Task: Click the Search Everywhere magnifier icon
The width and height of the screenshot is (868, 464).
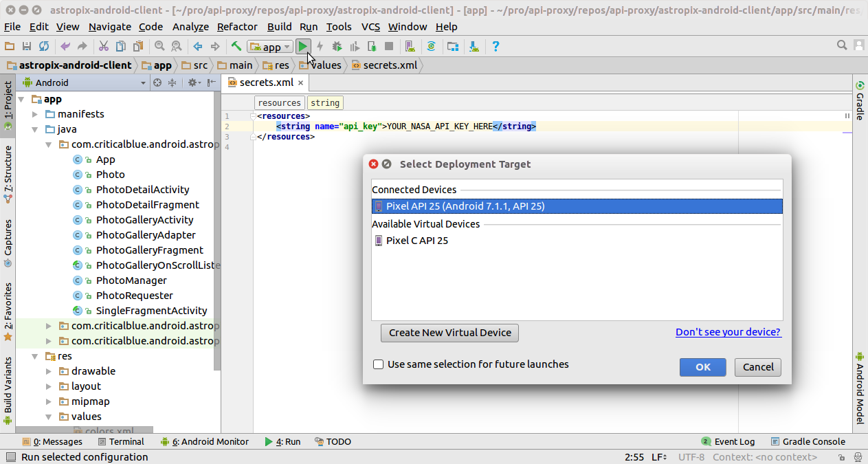Action: click(842, 45)
